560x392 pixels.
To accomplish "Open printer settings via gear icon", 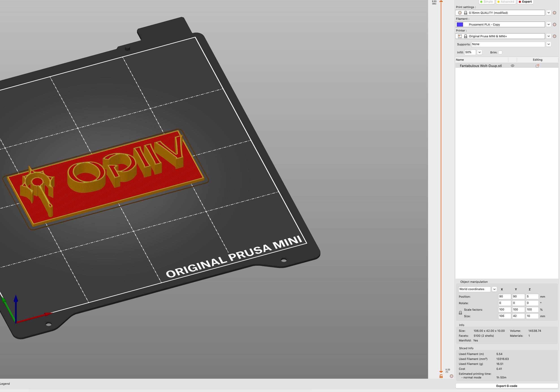I will pyautogui.click(x=554, y=36).
